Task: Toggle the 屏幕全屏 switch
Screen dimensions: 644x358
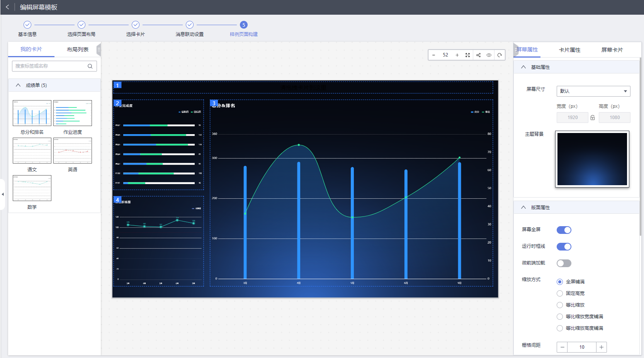Action: pyautogui.click(x=564, y=230)
